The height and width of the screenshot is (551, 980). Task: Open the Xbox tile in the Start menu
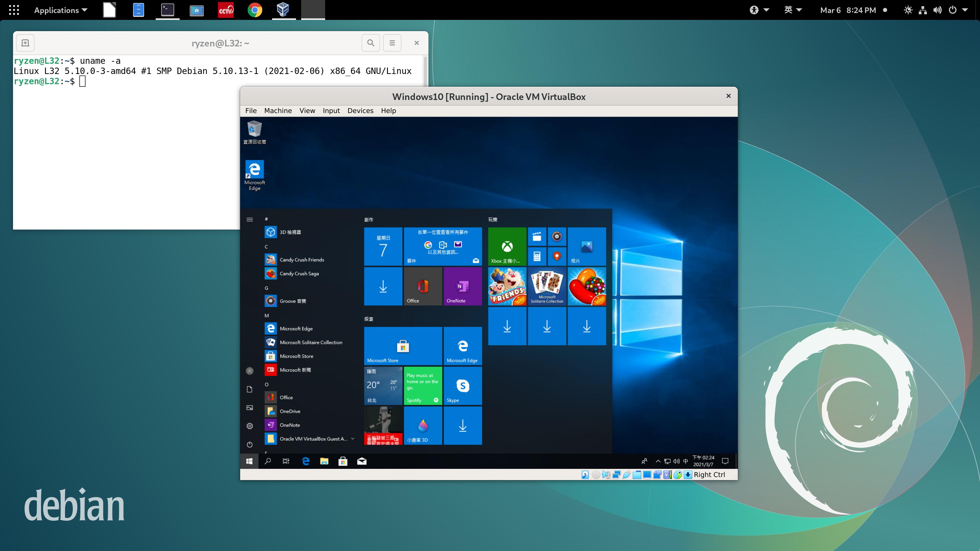point(507,246)
